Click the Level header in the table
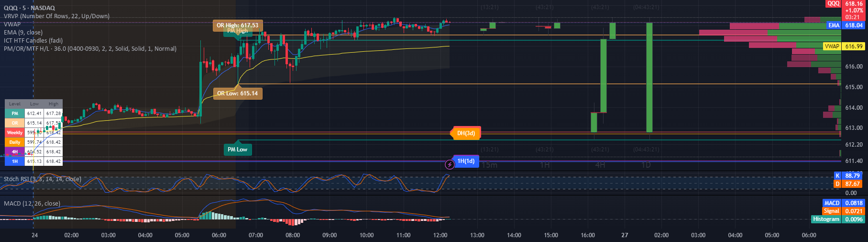Screen dimensions: 868x242 pos(15,104)
